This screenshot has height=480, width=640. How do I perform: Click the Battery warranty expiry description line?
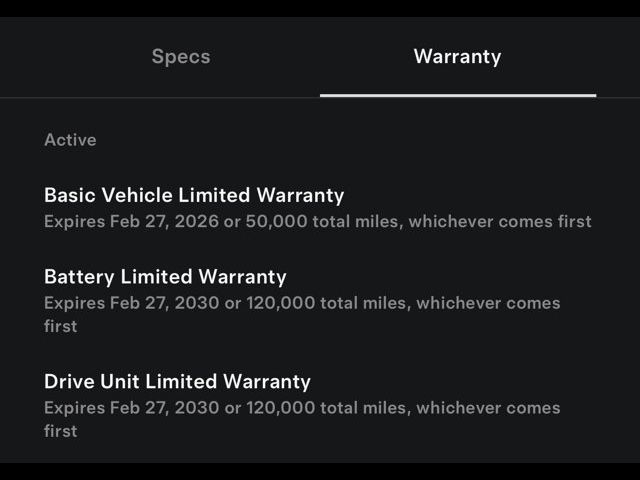(302, 303)
